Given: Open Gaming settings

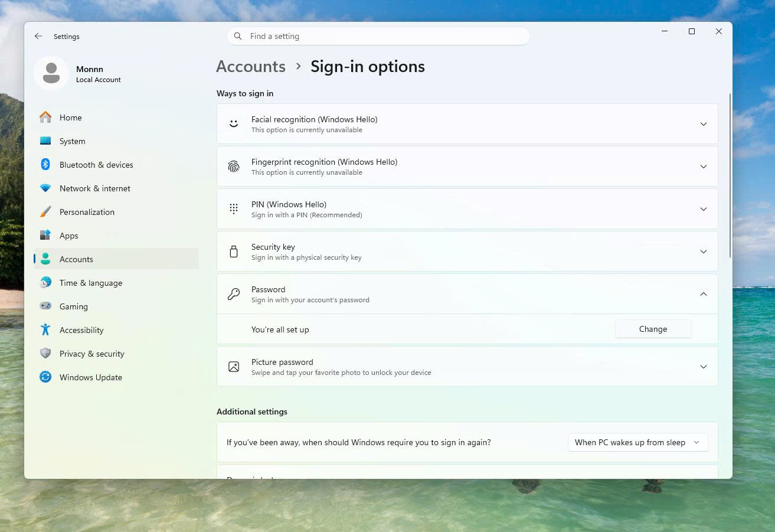Looking at the screenshot, I should pos(116,306).
